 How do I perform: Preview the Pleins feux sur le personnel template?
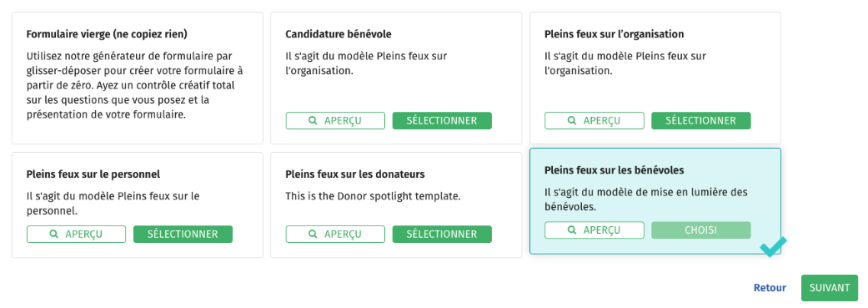coord(76,235)
